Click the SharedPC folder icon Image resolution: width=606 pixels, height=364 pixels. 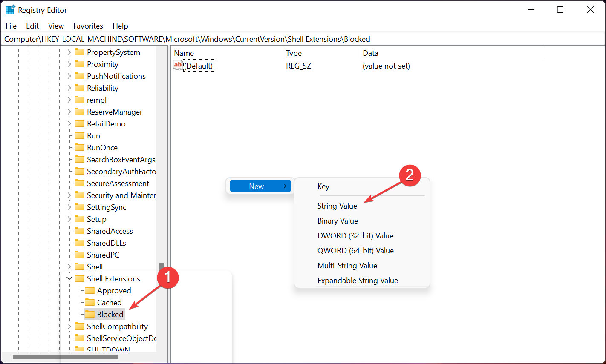[79, 255]
